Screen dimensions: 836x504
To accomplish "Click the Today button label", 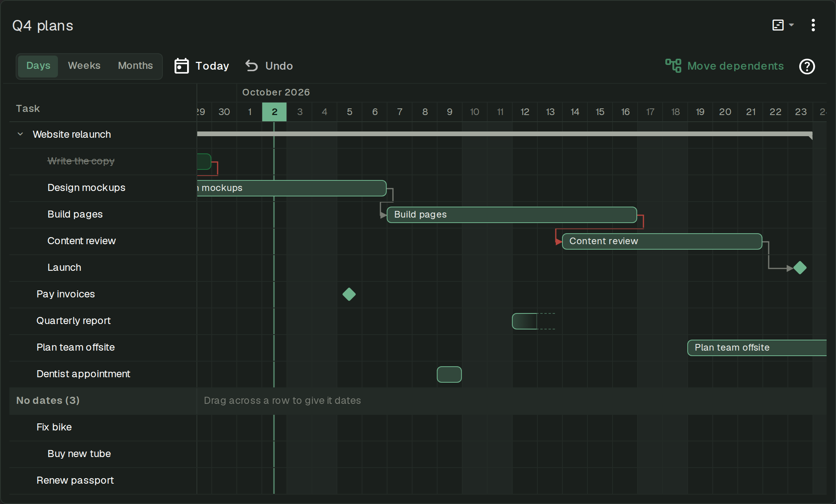I will pos(213,66).
